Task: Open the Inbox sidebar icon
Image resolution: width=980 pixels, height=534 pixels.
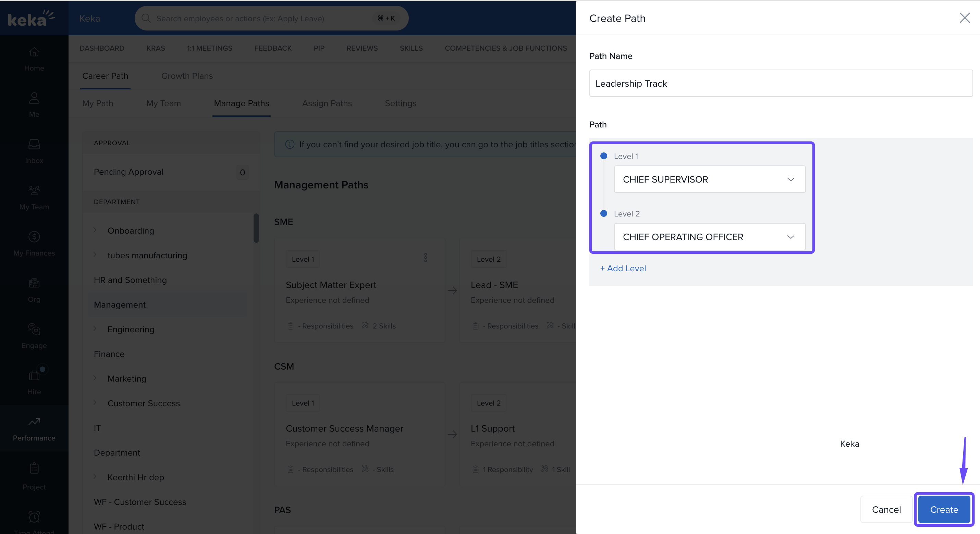Action: click(x=34, y=145)
